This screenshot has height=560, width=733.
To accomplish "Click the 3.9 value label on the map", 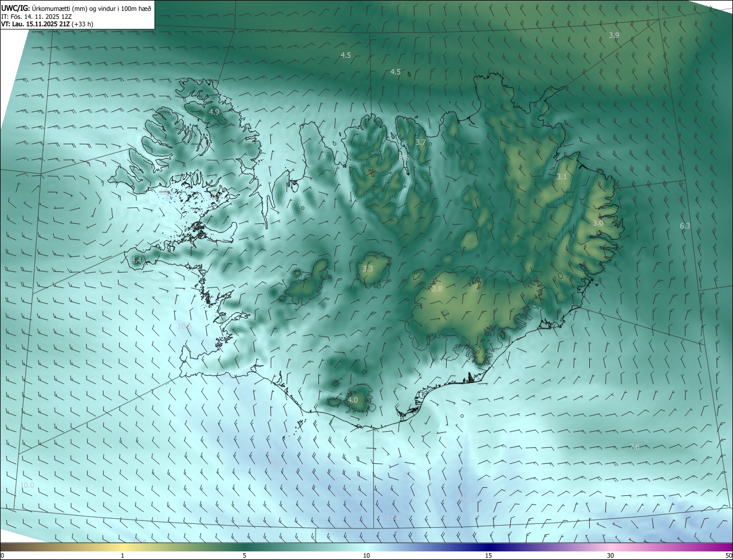I will (614, 36).
